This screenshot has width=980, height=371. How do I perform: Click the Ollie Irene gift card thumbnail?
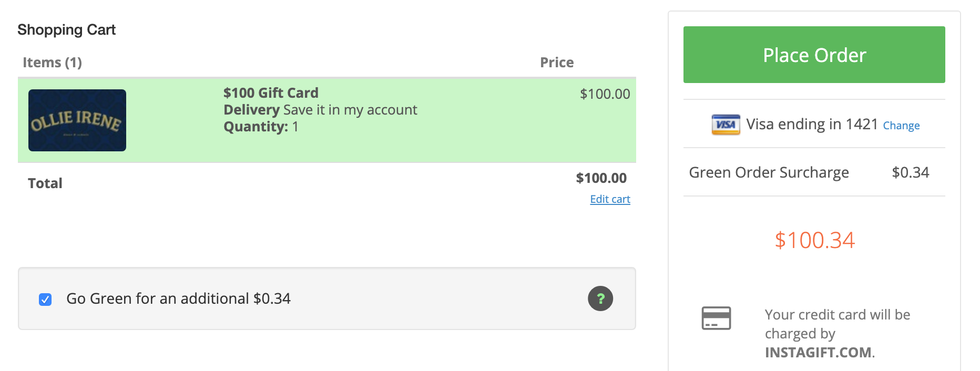77,120
